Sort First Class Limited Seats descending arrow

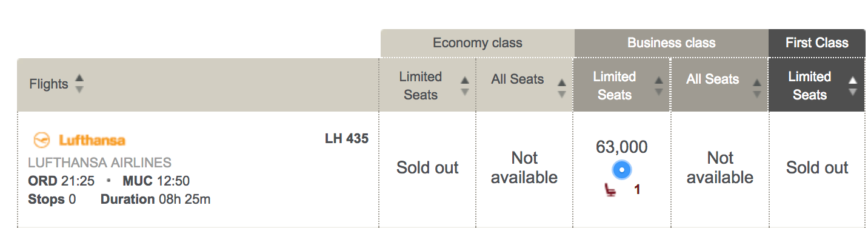(853, 92)
